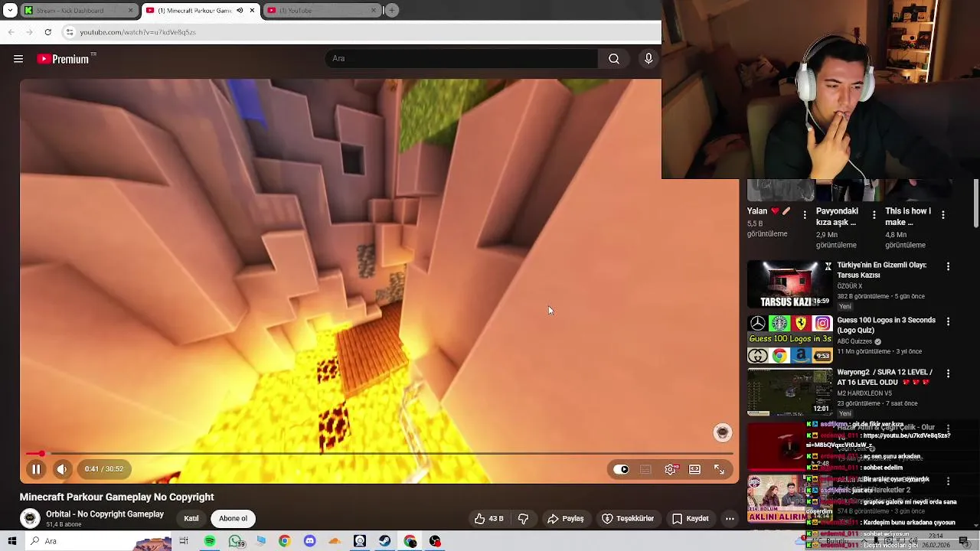The height and width of the screenshot is (551, 980).
Task: Open Orbital - No Copyright Gameplay channel link
Action: click(105, 514)
